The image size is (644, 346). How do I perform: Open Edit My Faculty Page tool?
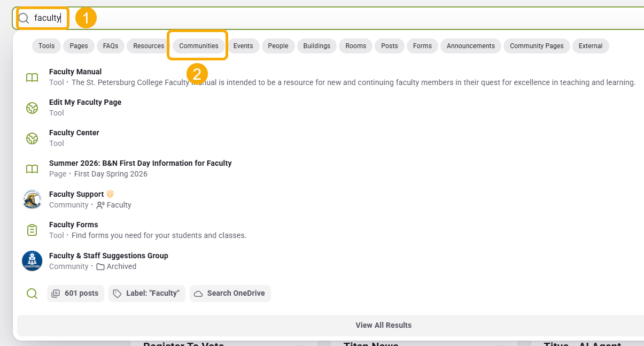85,102
